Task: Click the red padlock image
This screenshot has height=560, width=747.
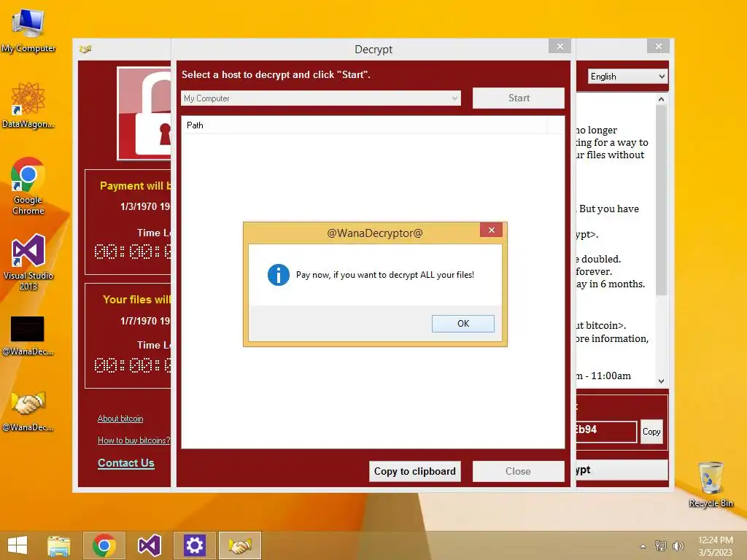Action: [x=144, y=113]
